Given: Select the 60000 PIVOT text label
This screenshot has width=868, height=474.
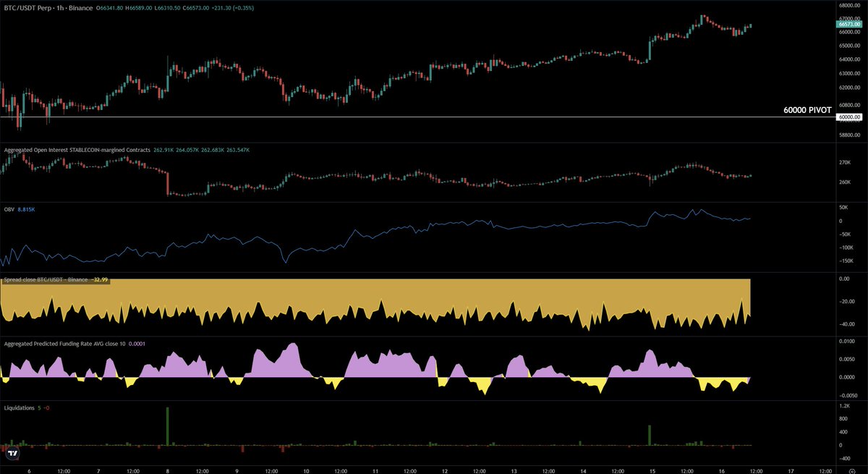Looking at the screenshot, I should (808, 111).
